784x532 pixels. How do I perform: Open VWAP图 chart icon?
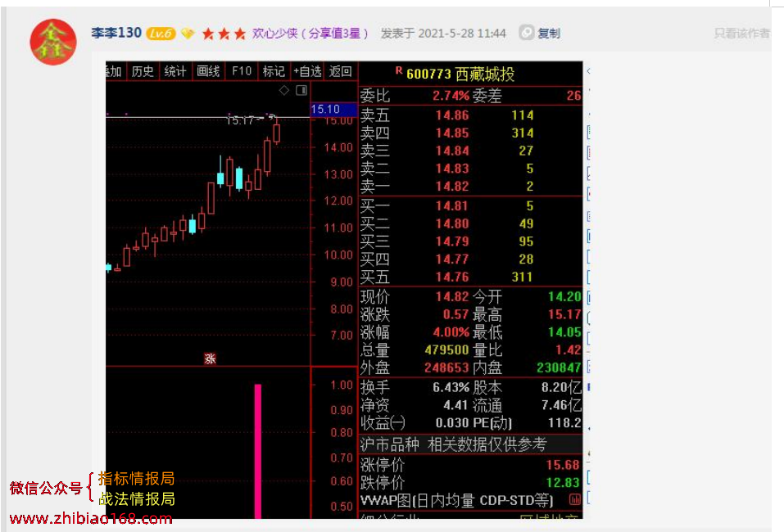point(575,499)
